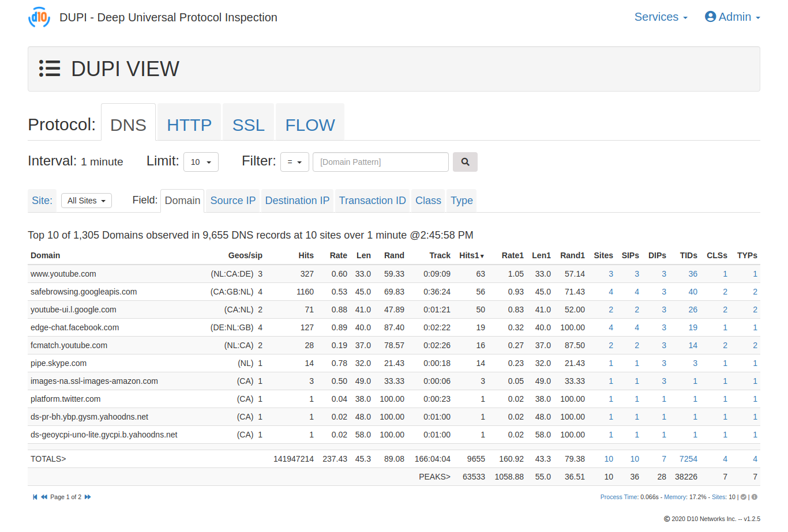Switch to the HTTP protocol tab

pos(189,124)
